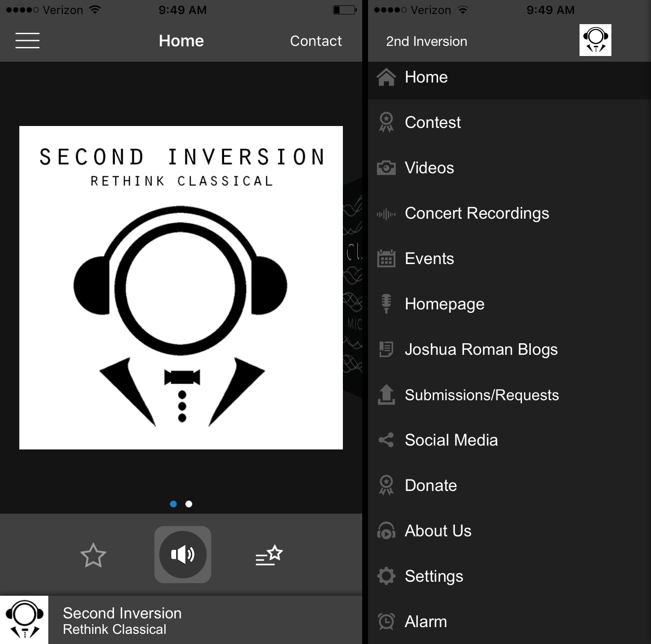Open Contest menu item
This screenshot has width=651, height=644.
509,123
